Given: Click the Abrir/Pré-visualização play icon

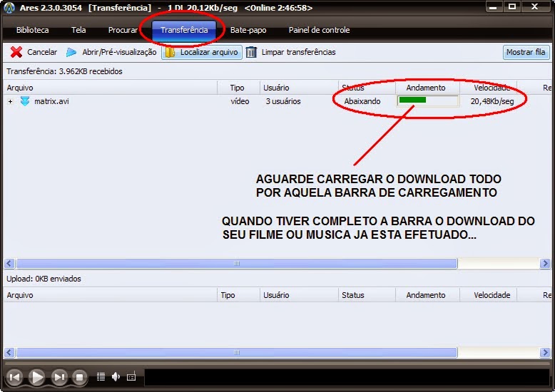Looking at the screenshot, I should coord(71,52).
